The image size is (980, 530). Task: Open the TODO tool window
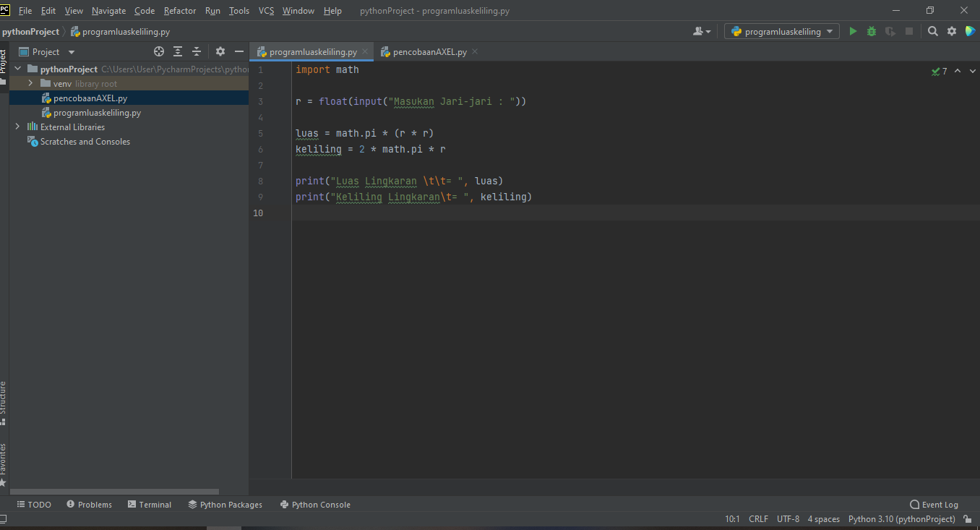pyautogui.click(x=34, y=504)
